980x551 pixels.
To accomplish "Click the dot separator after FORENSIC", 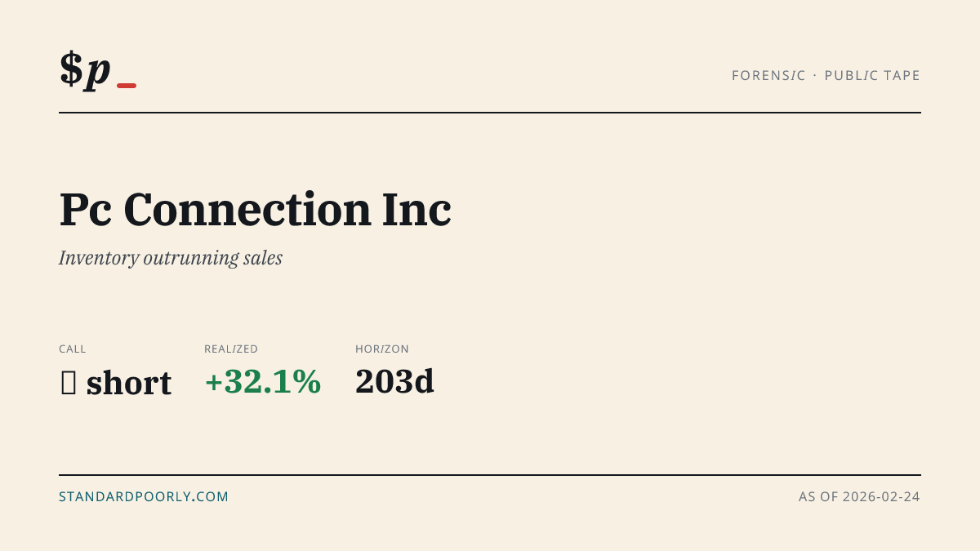I will pyautogui.click(x=815, y=76).
